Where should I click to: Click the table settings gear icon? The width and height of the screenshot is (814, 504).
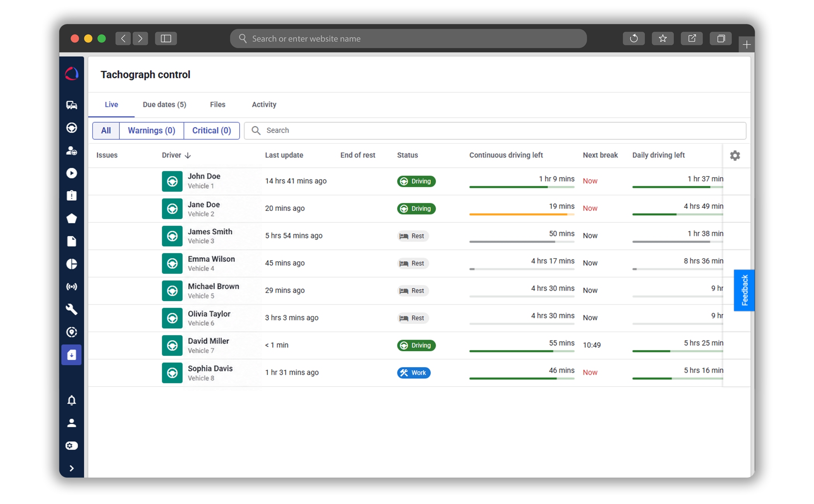(735, 155)
